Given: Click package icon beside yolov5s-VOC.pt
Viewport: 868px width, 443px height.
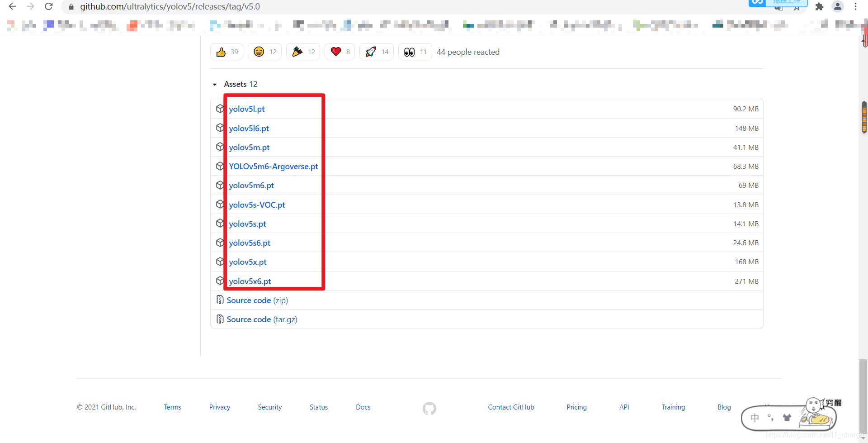Looking at the screenshot, I should tap(220, 205).
